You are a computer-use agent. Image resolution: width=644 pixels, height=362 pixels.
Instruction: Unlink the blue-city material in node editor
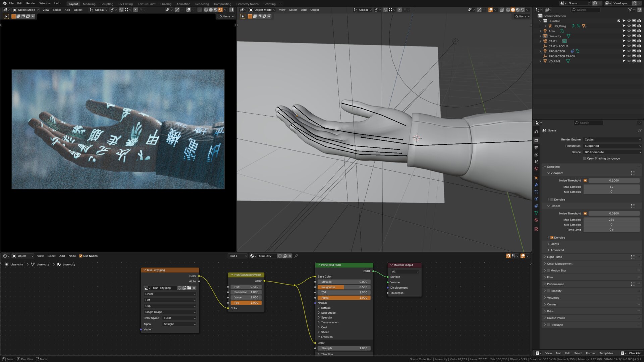click(290, 256)
